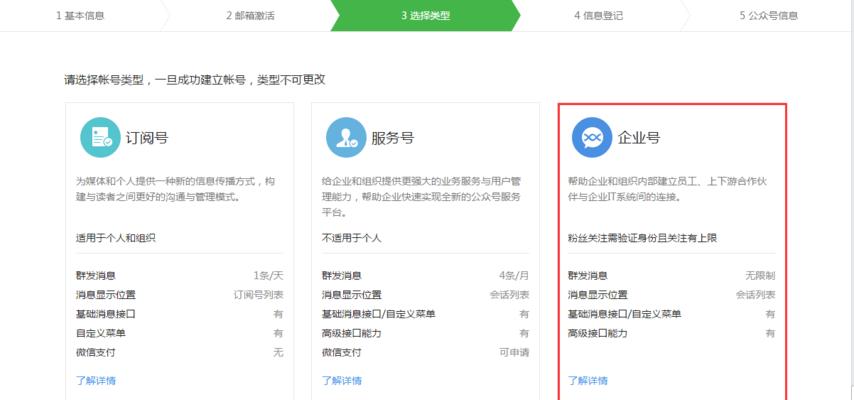Image resolution: width=854 pixels, height=400 pixels.
Task: Click the 4条/月 value in 服务号 card
Action: 514,276
